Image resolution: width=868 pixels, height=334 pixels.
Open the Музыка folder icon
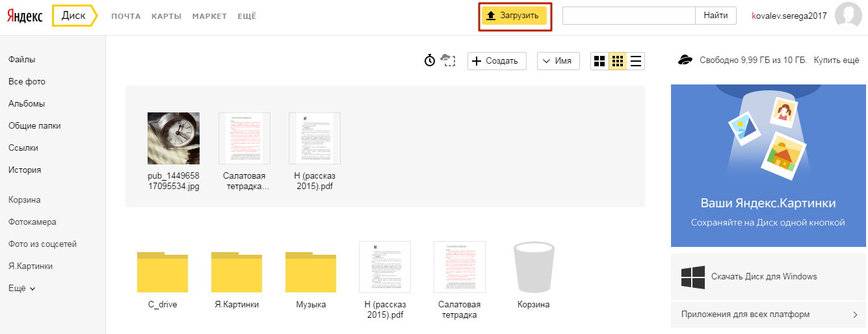[311, 272]
